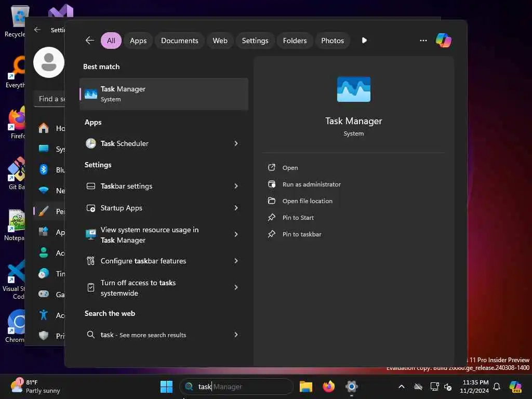
Task: Click the muted volume icon in system tray
Action: click(448, 387)
